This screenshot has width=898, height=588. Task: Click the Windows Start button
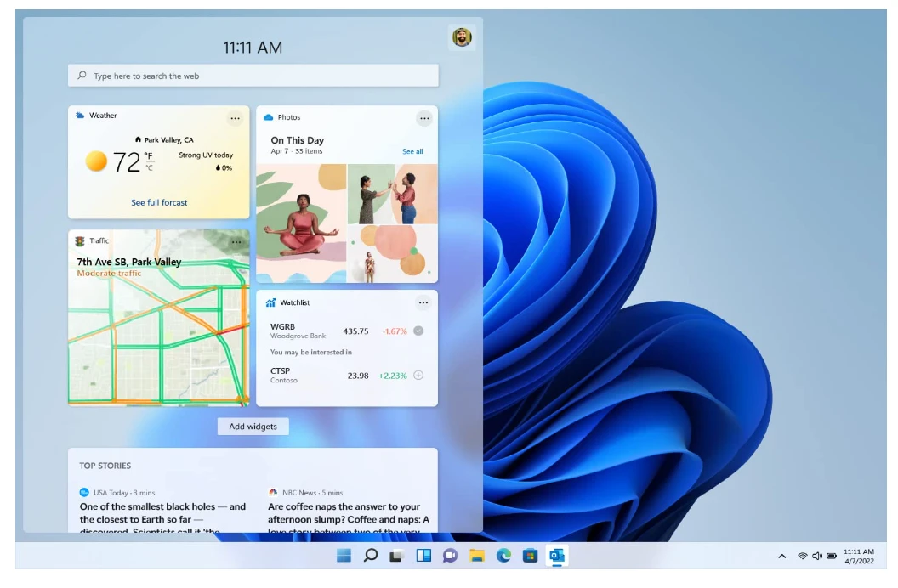point(344,556)
